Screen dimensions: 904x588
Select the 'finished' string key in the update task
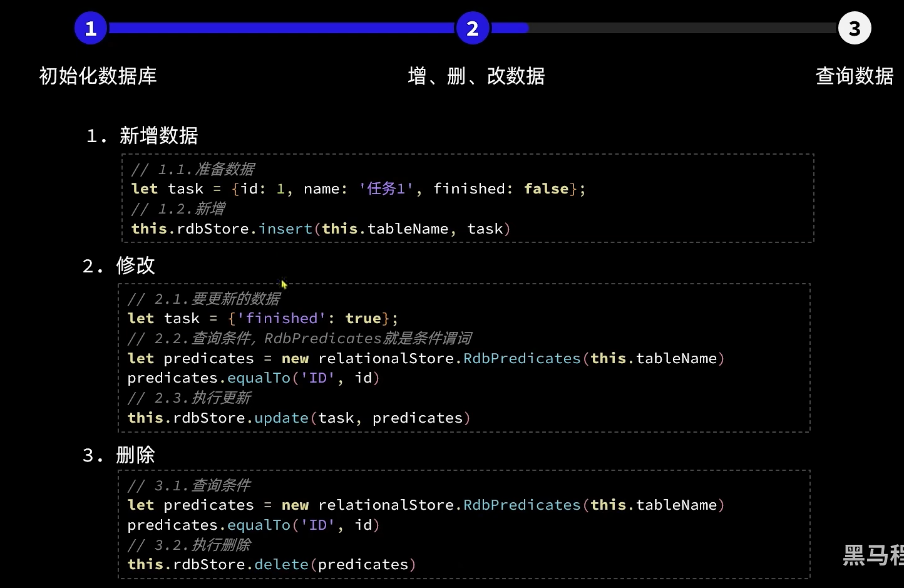coord(282,318)
